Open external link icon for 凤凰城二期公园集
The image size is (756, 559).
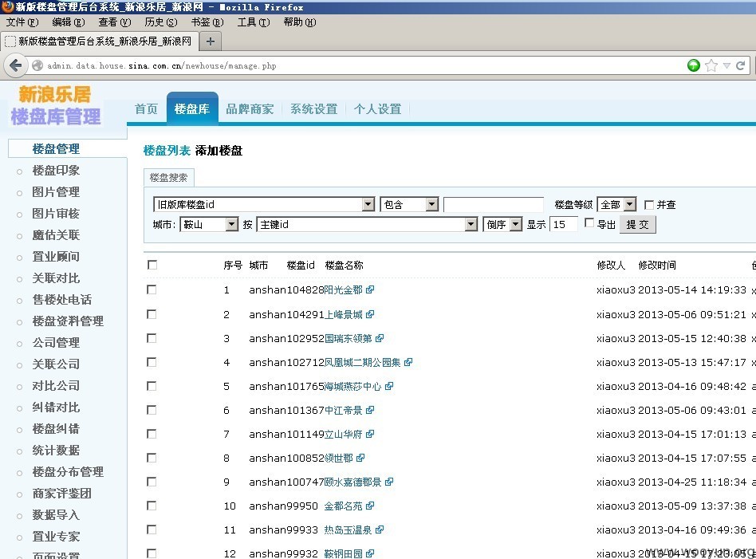[x=408, y=362]
